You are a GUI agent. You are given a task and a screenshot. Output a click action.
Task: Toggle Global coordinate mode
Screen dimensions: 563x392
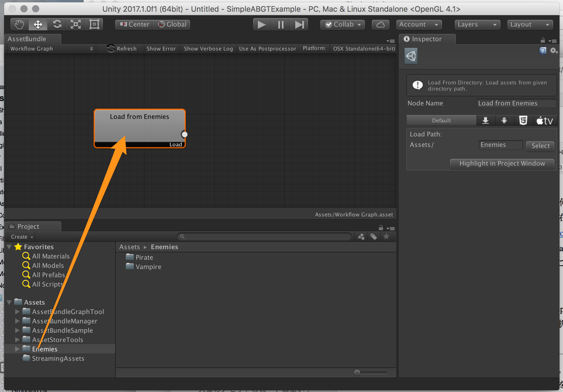(172, 25)
